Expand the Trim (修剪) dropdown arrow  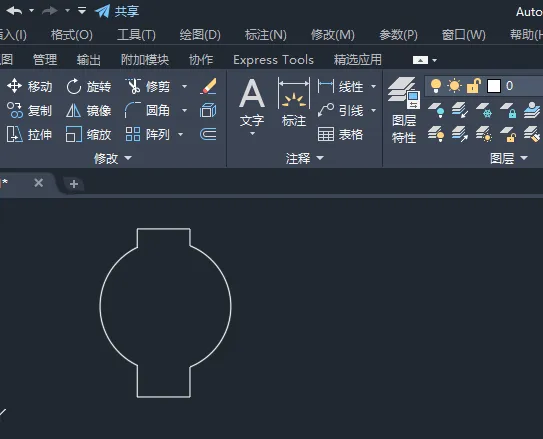[184, 86]
